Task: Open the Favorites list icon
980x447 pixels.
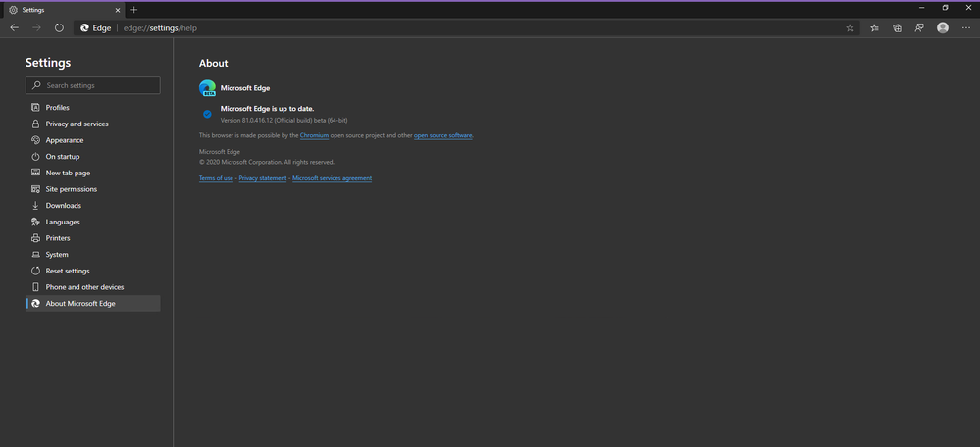Action: (x=874, y=28)
